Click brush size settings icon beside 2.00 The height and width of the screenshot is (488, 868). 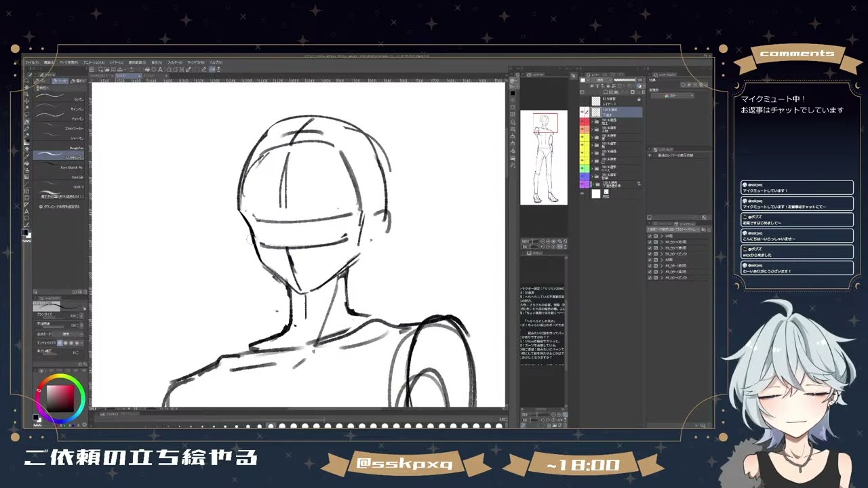click(81, 316)
